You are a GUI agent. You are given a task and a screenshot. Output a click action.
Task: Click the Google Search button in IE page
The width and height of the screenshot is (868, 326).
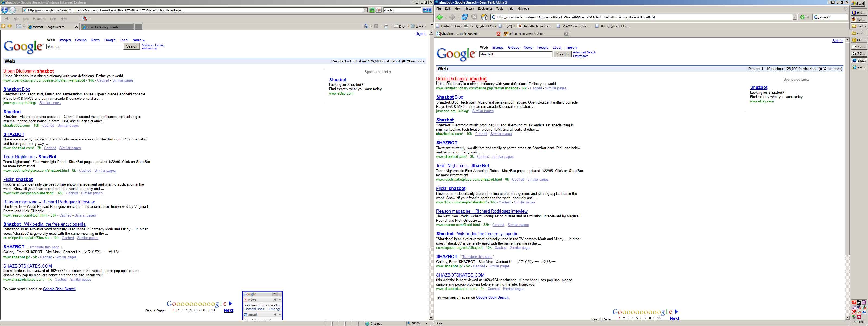tap(131, 46)
